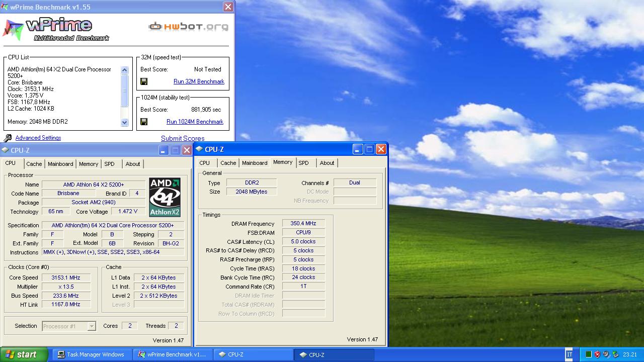Click the FSB:DRAM value CPU/9

pos(303,232)
